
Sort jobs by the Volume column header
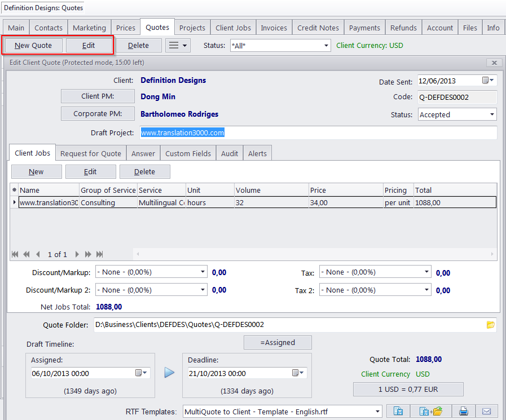click(271, 190)
